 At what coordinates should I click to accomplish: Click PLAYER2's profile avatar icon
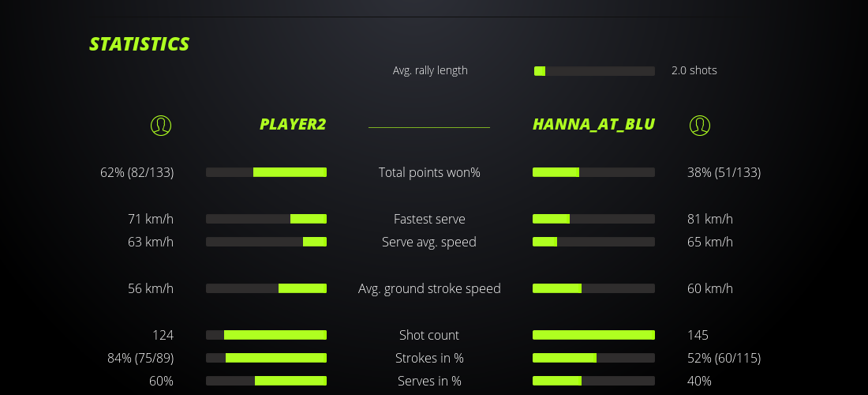160,125
